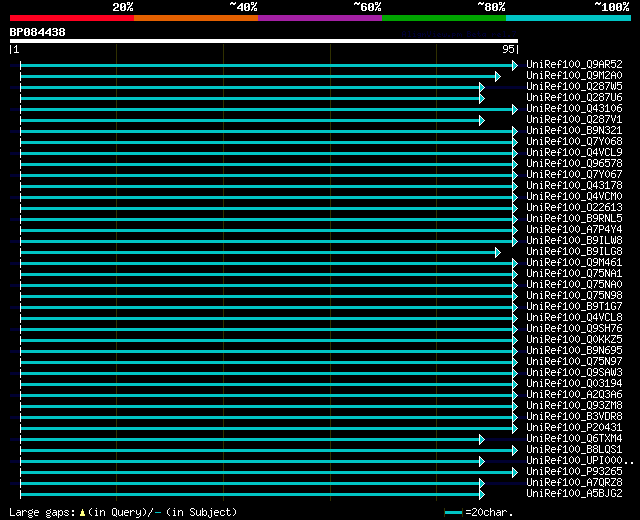Viewport: 640px width, 520px height.
Task: Click the P93265 alignment bar
Action: pyautogui.click(x=267, y=473)
